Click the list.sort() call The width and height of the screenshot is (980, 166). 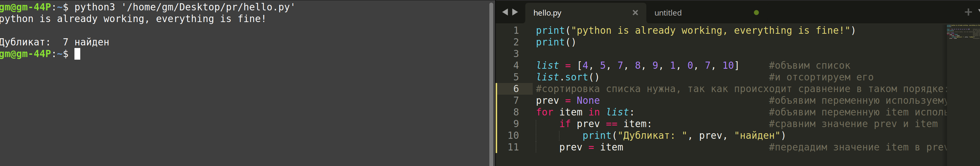click(x=568, y=77)
